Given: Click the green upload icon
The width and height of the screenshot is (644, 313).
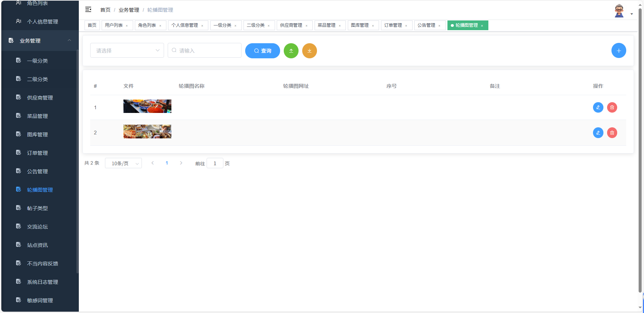Looking at the screenshot, I should [291, 51].
